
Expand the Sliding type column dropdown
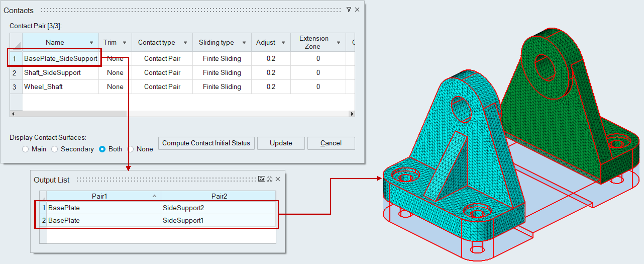click(x=244, y=43)
